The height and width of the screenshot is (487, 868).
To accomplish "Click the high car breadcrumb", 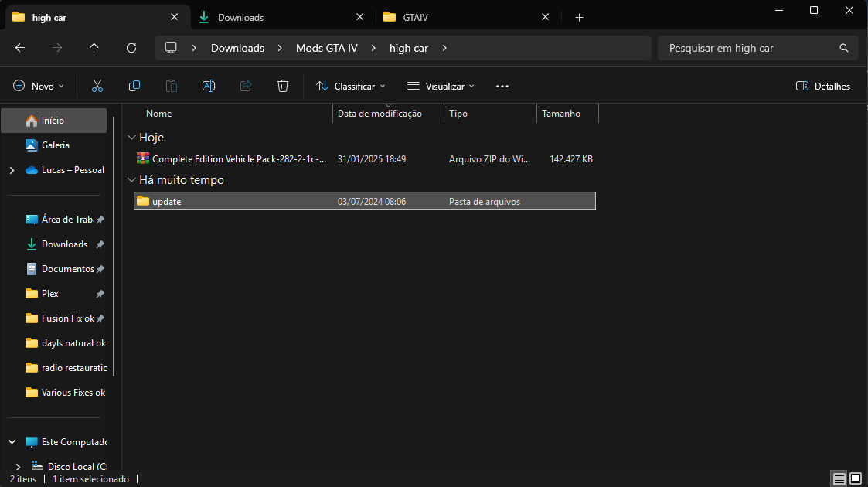I will pyautogui.click(x=409, y=48).
